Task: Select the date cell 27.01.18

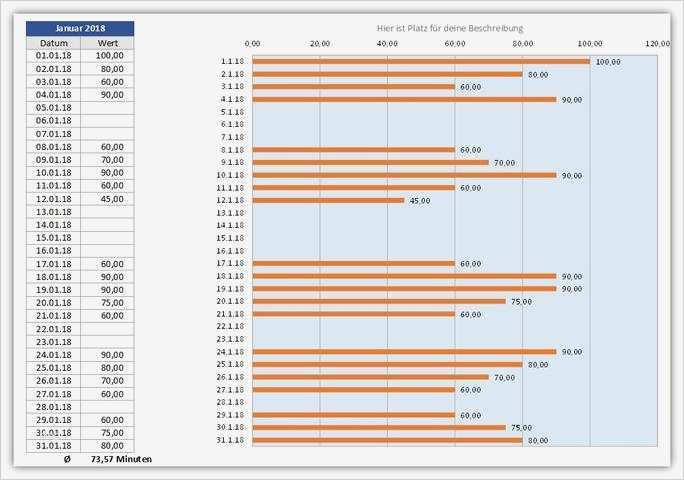Action: pyautogui.click(x=54, y=394)
